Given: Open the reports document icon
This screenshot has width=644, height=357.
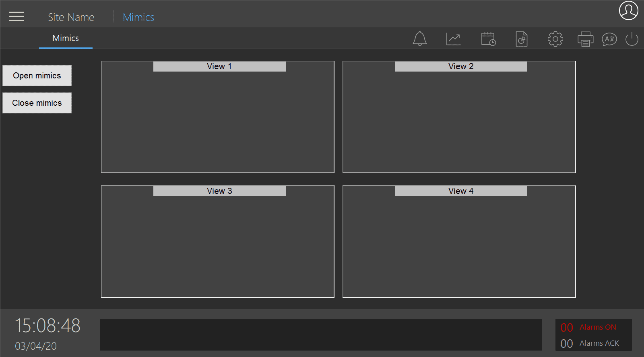Looking at the screenshot, I should 522,39.
